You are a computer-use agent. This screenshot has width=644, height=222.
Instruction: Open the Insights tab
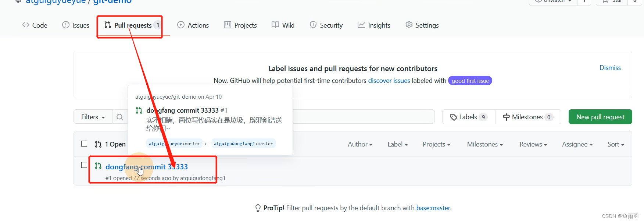pos(374,25)
